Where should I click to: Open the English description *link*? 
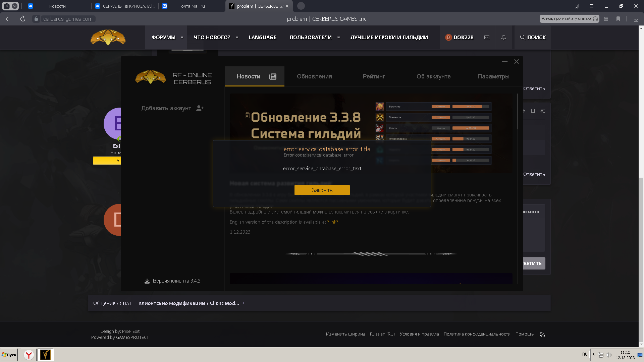[333, 222]
